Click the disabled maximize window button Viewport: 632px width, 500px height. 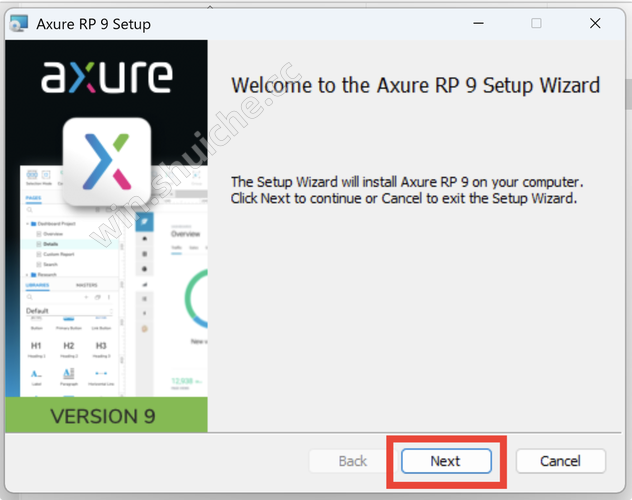pyautogui.click(x=536, y=23)
